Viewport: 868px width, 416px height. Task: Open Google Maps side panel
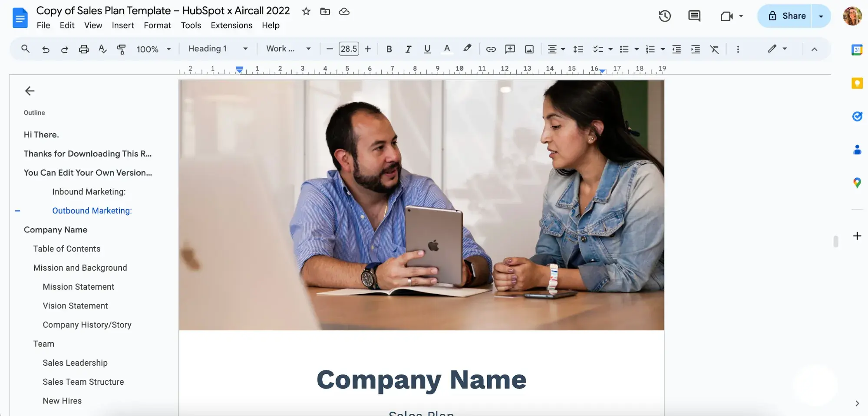click(857, 183)
